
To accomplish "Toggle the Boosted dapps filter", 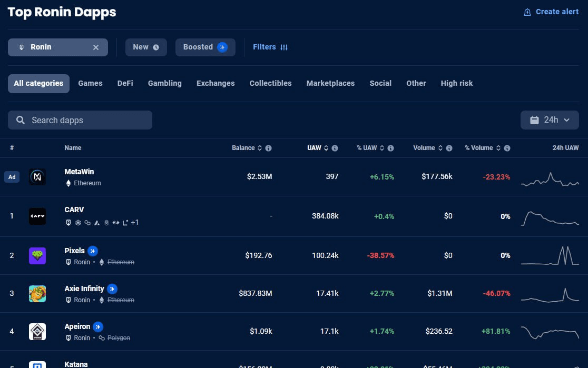I will 205,47.
